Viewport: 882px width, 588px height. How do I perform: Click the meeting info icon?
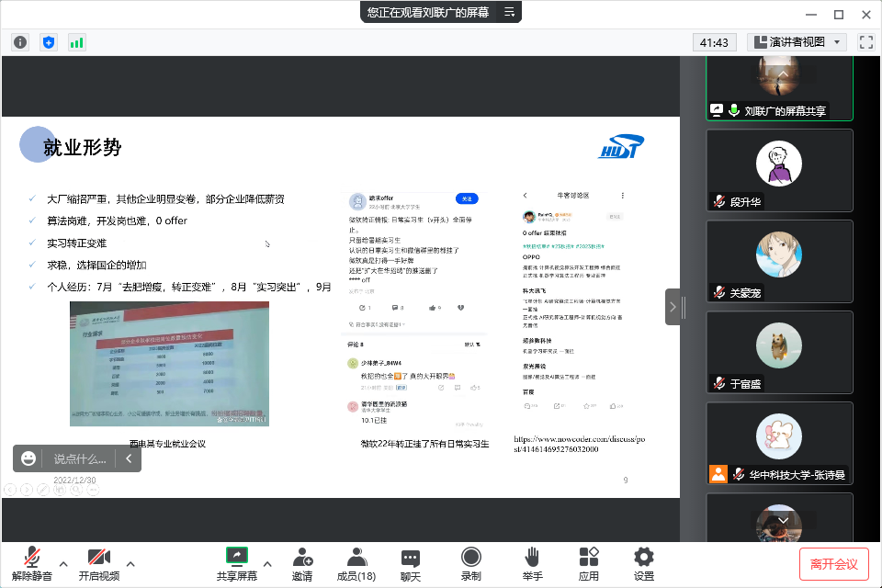(21, 42)
